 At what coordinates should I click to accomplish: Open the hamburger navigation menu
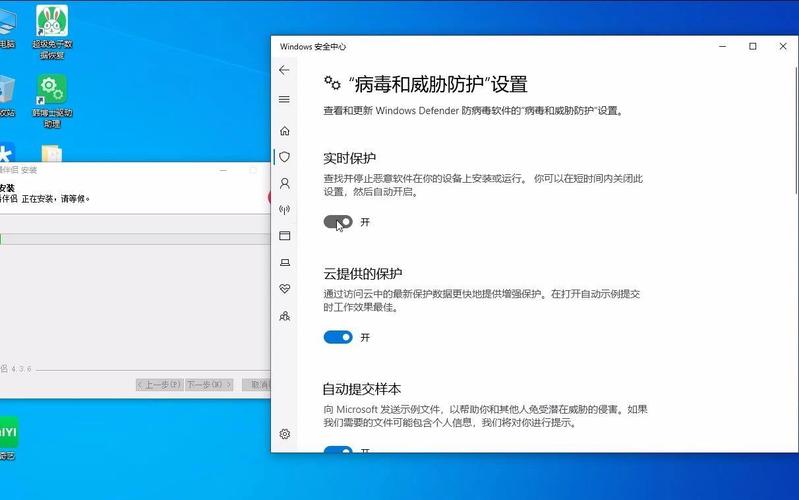click(x=284, y=99)
